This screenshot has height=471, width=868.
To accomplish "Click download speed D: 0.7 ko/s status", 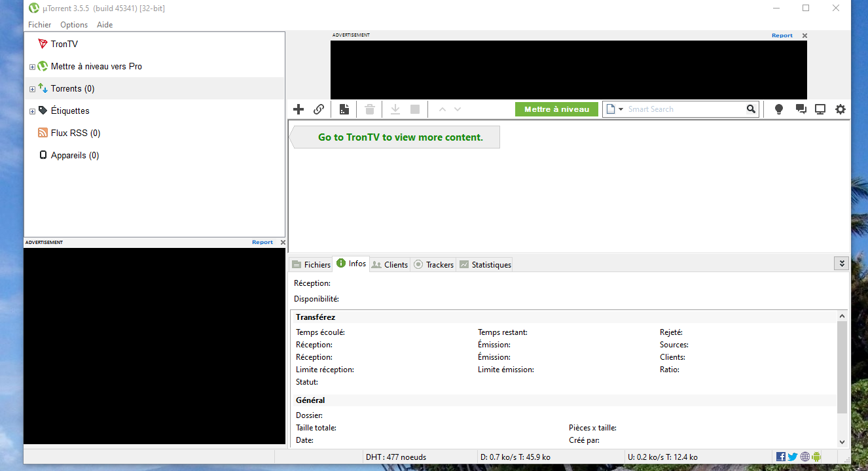I will tap(515, 457).
